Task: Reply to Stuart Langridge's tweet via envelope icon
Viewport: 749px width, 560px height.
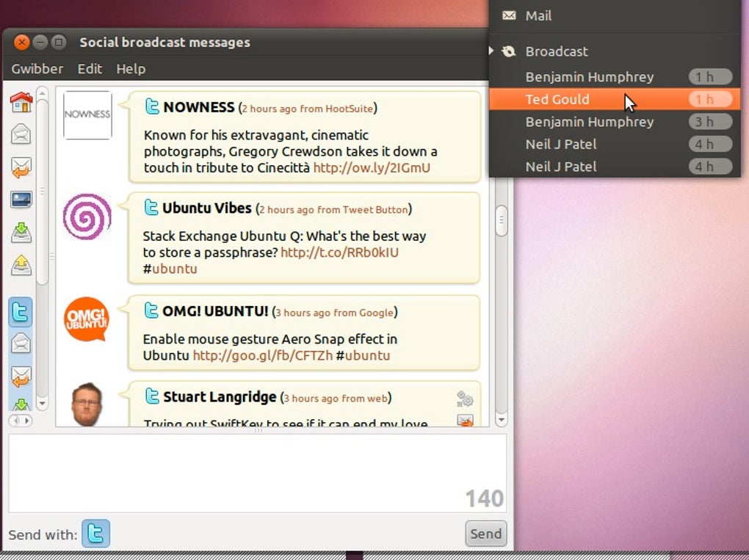Action: click(x=466, y=420)
